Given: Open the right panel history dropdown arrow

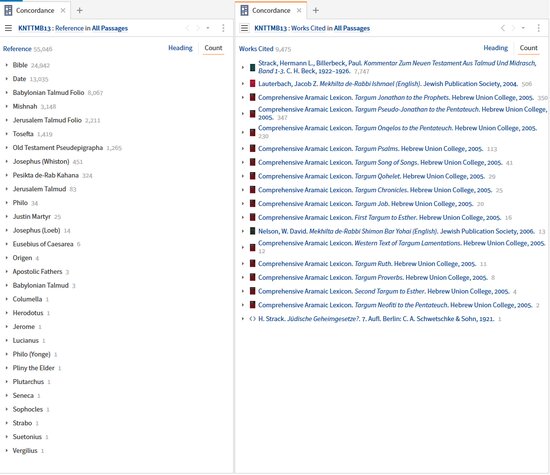Looking at the screenshot, I should click(x=523, y=28).
